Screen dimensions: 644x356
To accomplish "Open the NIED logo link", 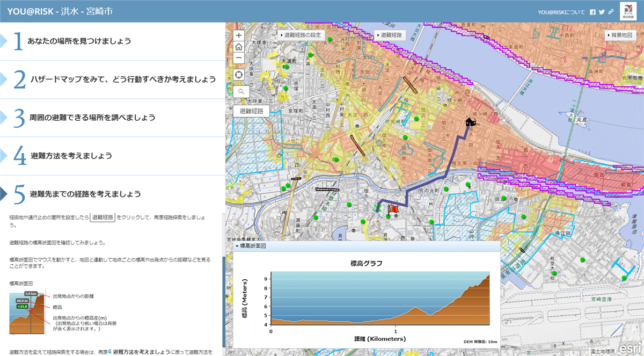I will pos(628,11).
